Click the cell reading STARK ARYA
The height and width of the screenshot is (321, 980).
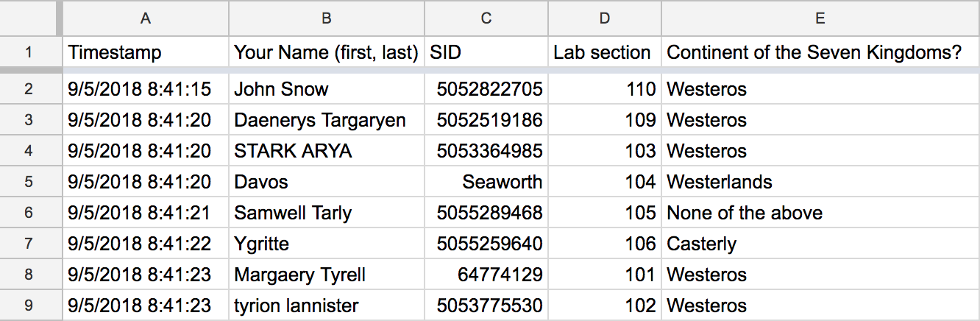(327, 151)
